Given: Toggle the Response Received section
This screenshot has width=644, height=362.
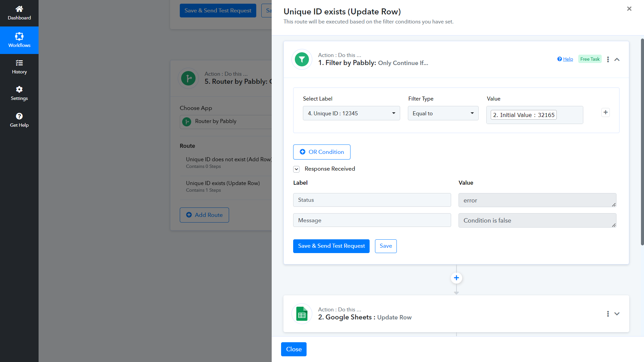Looking at the screenshot, I should 296,169.
